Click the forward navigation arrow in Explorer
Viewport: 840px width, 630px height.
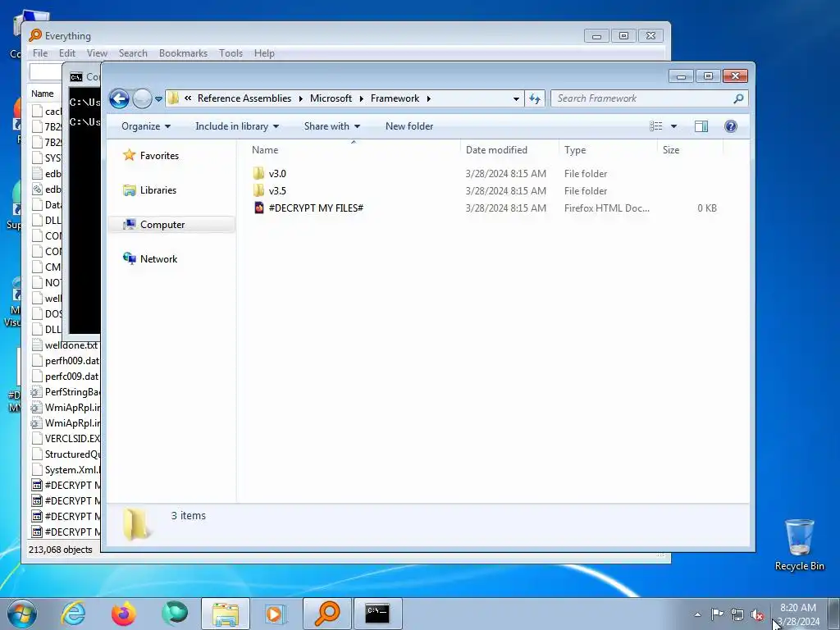click(x=142, y=98)
